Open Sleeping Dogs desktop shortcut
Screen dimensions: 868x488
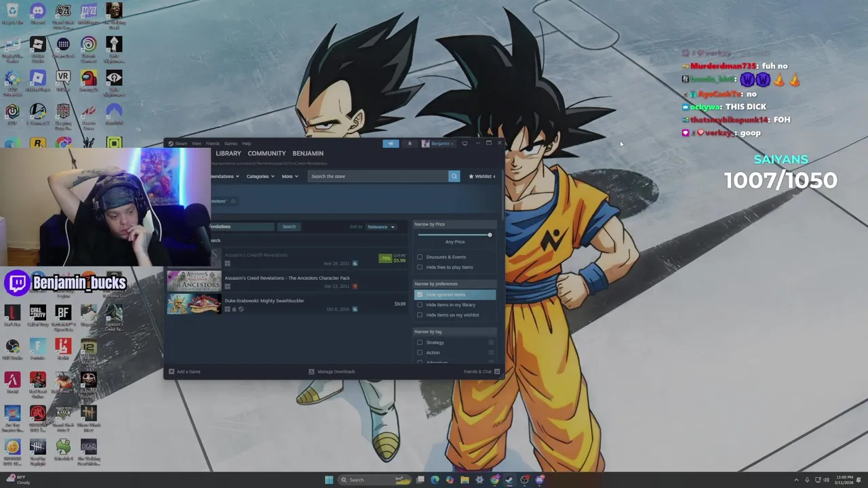pos(63,116)
